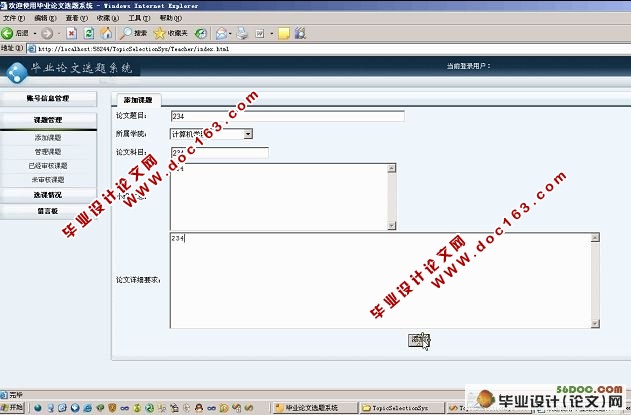Expand the 留言板 sidebar section
This screenshot has width=631, height=415.
pyautogui.click(x=48, y=211)
